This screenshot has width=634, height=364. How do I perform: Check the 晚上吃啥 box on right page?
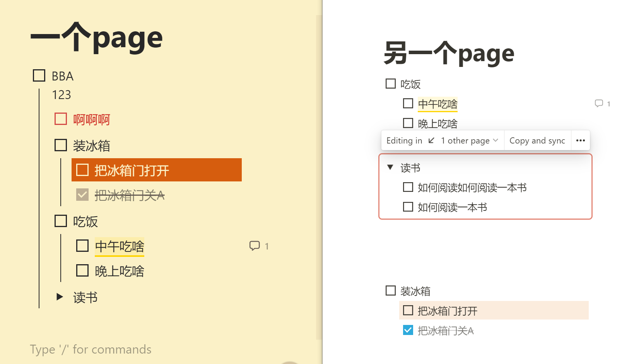pyautogui.click(x=408, y=123)
